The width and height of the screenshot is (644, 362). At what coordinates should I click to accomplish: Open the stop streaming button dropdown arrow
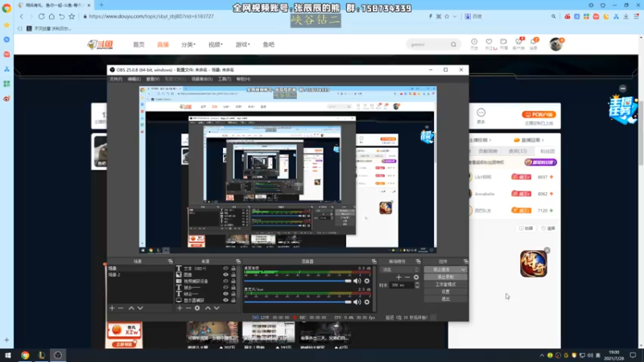click(x=464, y=269)
